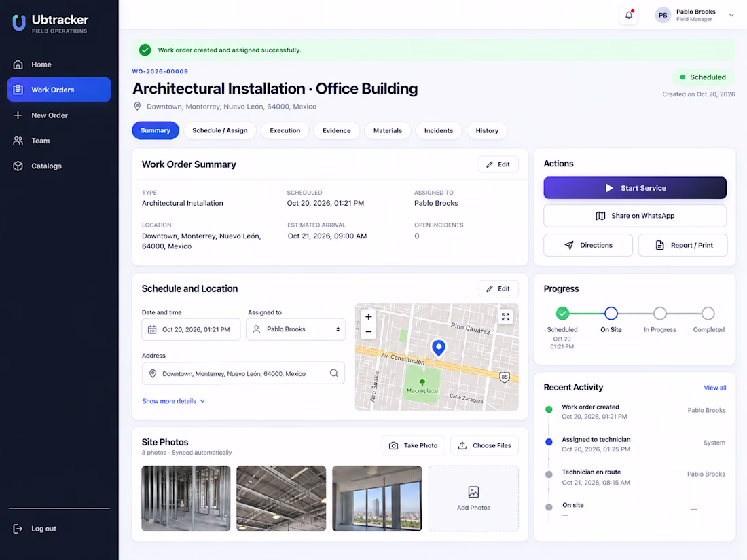Viewport: 747px width, 560px height.
Task: Select the Summary tab
Action: [x=156, y=130]
